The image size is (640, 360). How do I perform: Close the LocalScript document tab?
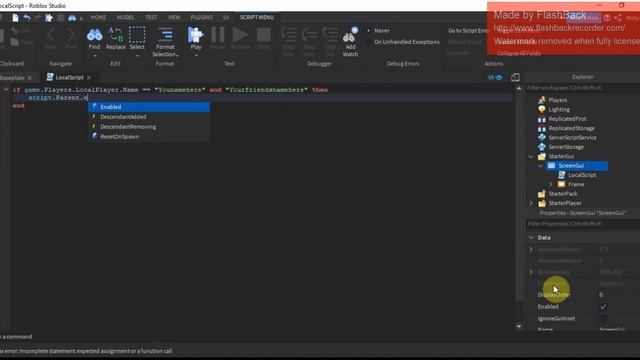coord(89,78)
